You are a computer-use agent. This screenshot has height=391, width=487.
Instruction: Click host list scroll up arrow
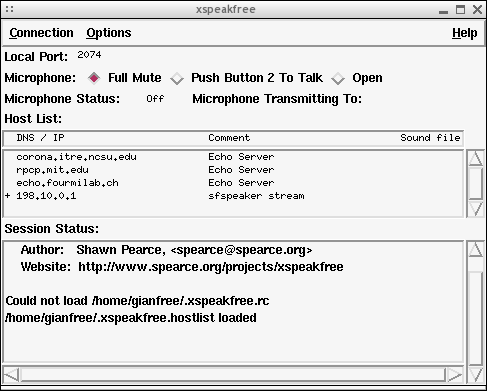click(x=475, y=158)
